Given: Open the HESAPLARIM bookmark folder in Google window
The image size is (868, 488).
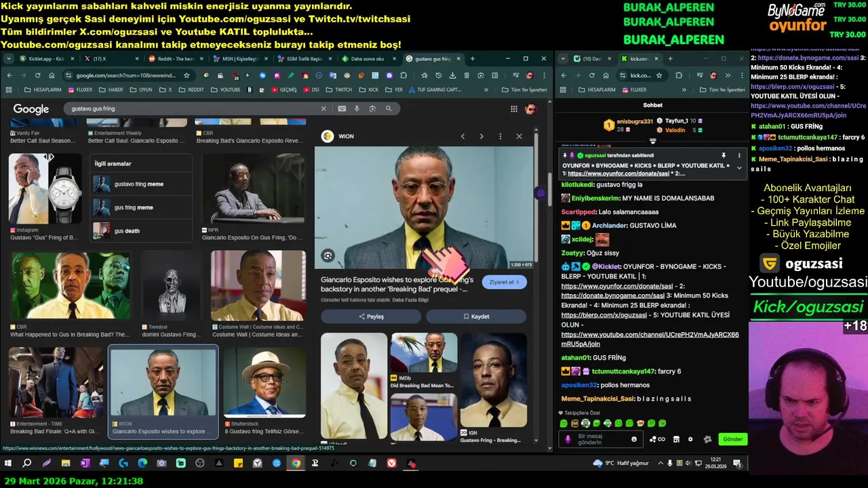Looking at the screenshot, I should (x=43, y=89).
